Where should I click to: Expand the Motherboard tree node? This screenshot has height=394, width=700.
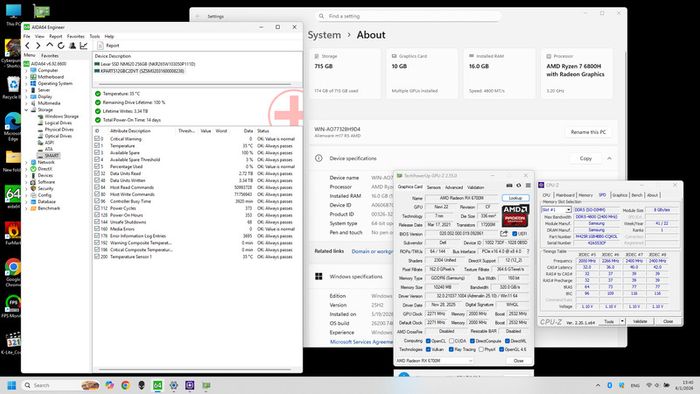pyautogui.click(x=26, y=77)
